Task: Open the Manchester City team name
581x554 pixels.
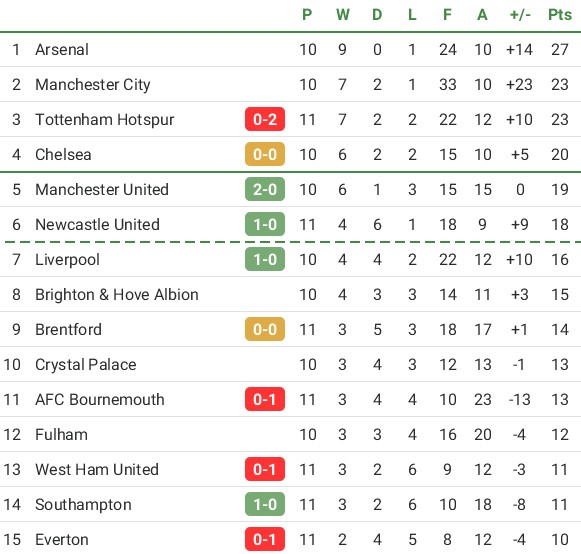Action: point(93,85)
